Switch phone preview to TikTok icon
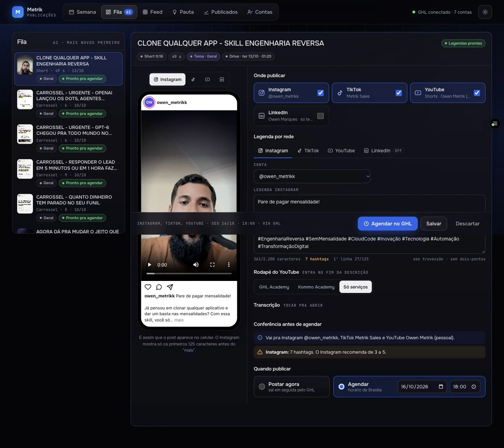The width and height of the screenshot is (504, 448). point(193,80)
